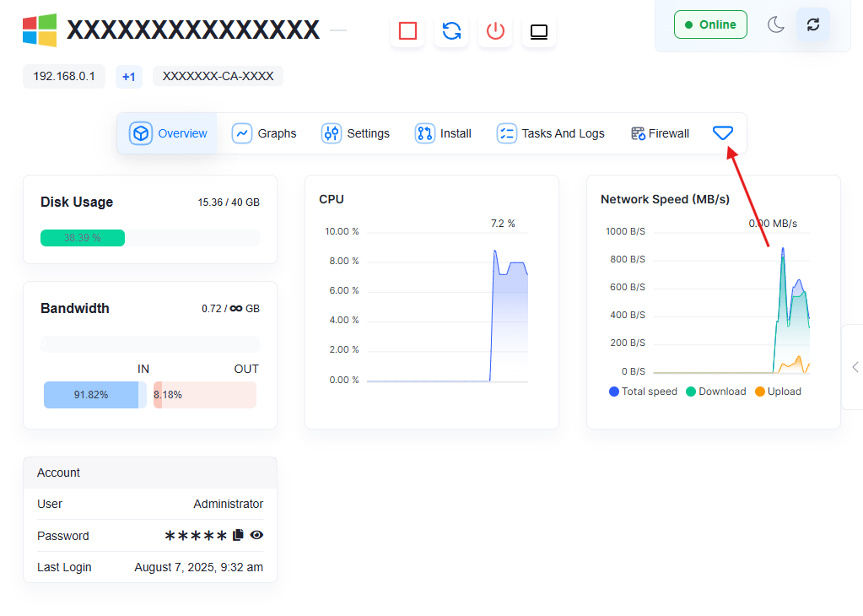Toggle the Total speed legend series
Image resolution: width=863 pixels, height=616 pixels.
pos(643,392)
